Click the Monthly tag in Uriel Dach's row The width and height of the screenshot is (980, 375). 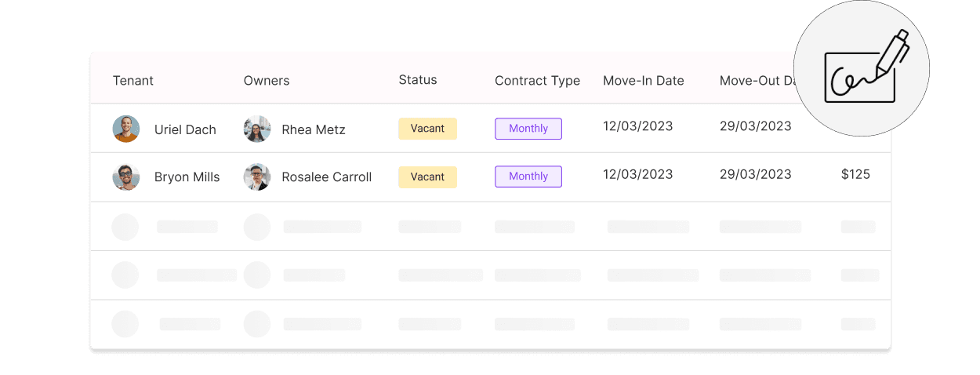[x=528, y=129]
